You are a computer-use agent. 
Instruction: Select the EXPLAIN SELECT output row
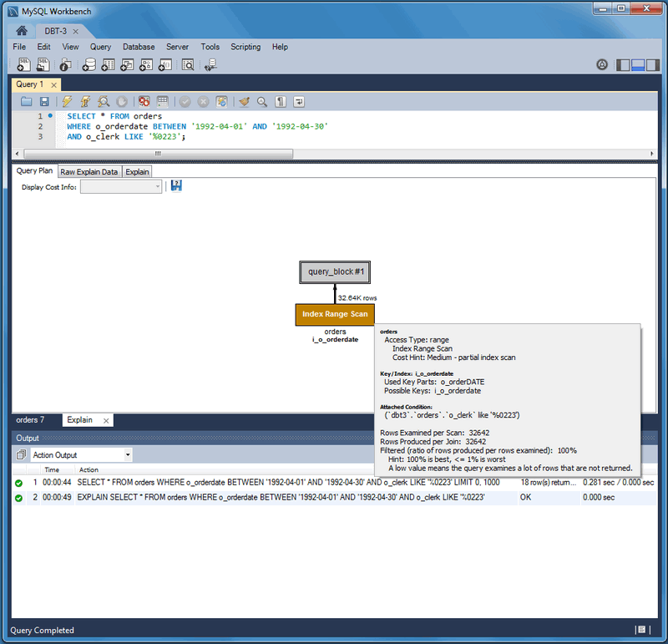(x=334, y=497)
